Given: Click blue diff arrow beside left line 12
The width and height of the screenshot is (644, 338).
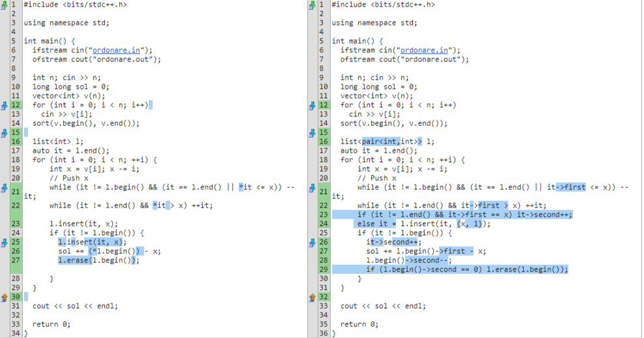Looking at the screenshot, I should [x=4, y=106].
